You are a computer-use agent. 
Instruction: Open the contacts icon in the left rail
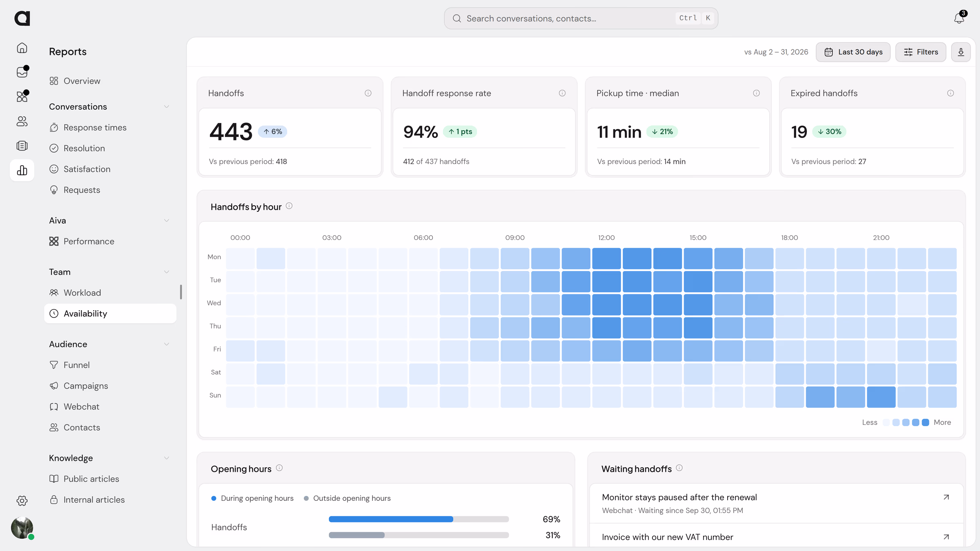coord(22,121)
